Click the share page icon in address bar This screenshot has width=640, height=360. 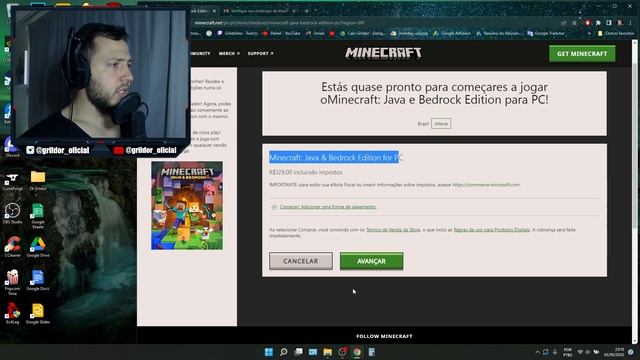[563, 23]
